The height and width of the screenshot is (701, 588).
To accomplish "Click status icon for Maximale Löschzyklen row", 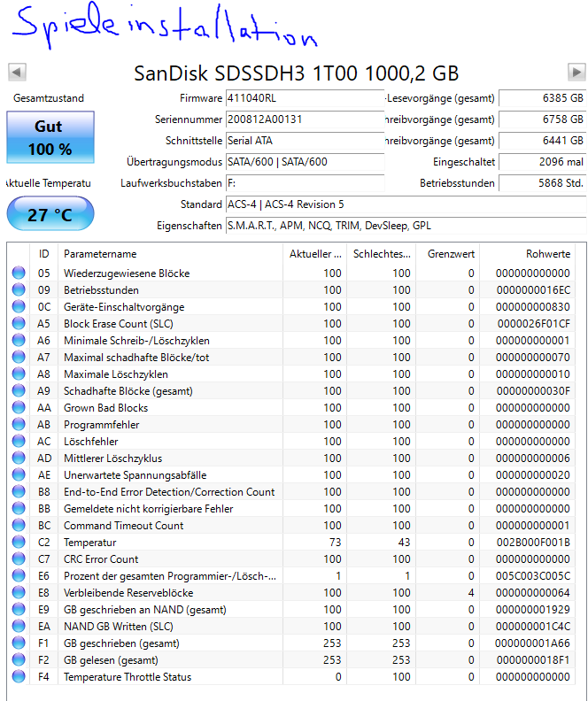I will click(x=19, y=374).
